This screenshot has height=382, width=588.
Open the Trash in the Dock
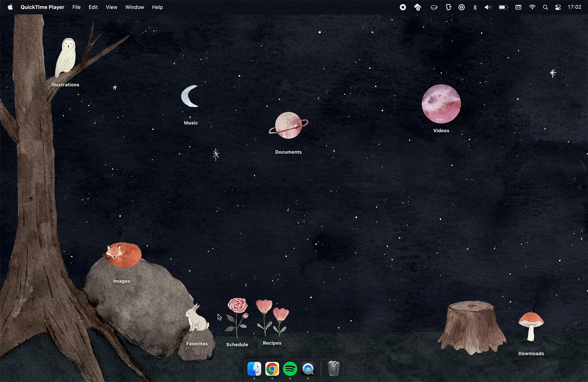(x=333, y=369)
